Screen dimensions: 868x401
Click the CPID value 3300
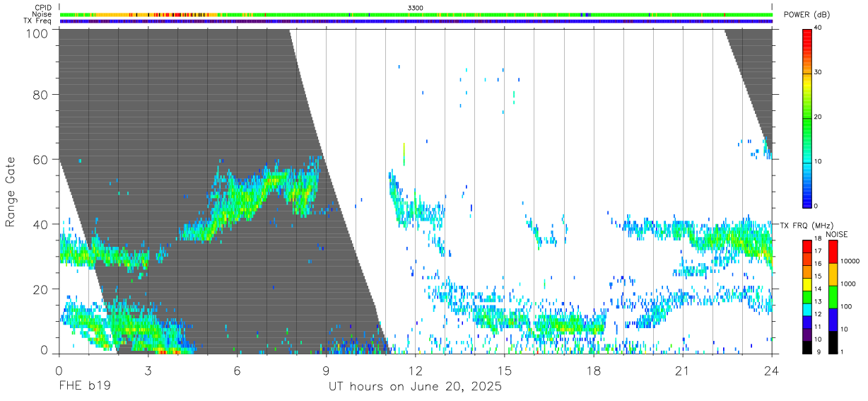click(x=416, y=8)
